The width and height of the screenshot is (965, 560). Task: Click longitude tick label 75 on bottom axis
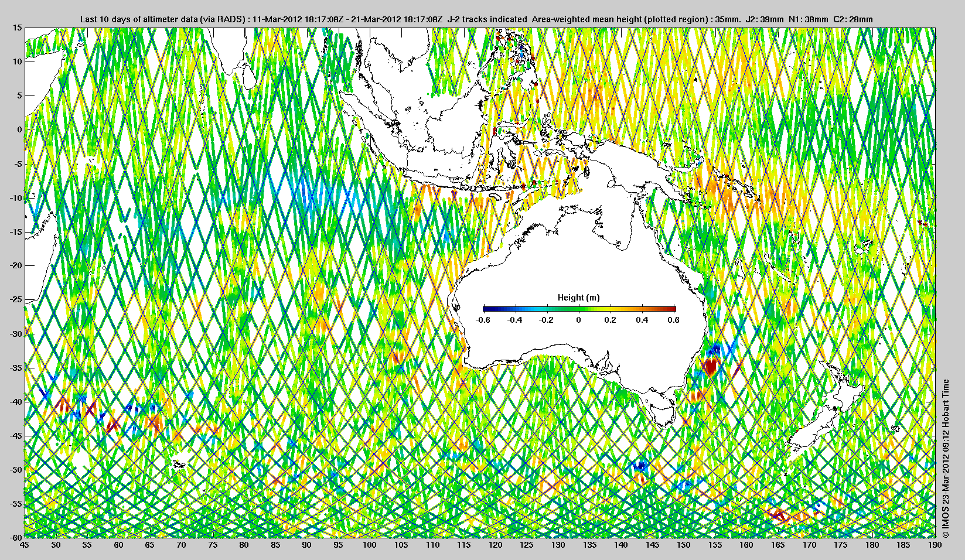click(x=213, y=545)
